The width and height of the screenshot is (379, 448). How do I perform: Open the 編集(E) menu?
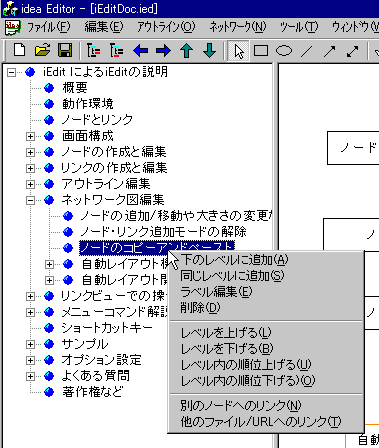coord(104,27)
